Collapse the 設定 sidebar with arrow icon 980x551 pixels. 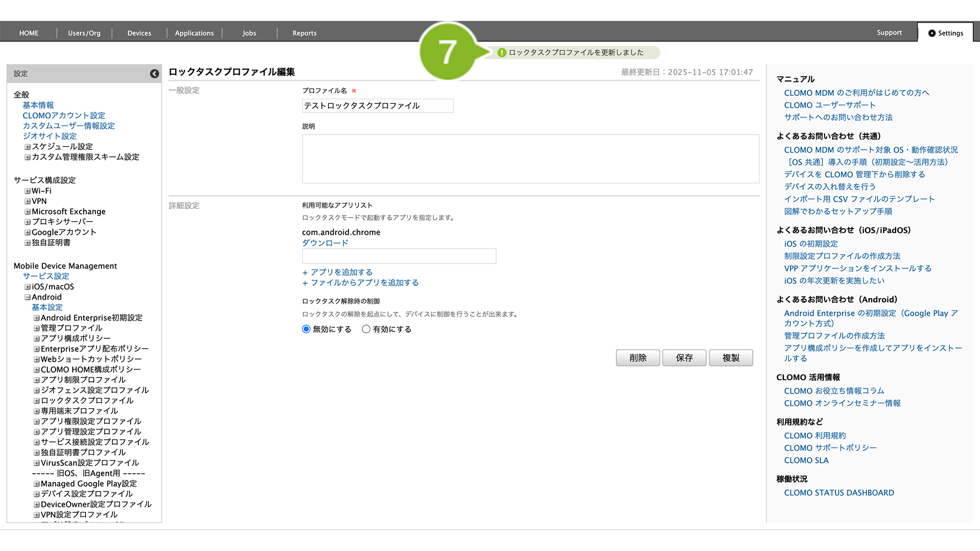[154, 74]
